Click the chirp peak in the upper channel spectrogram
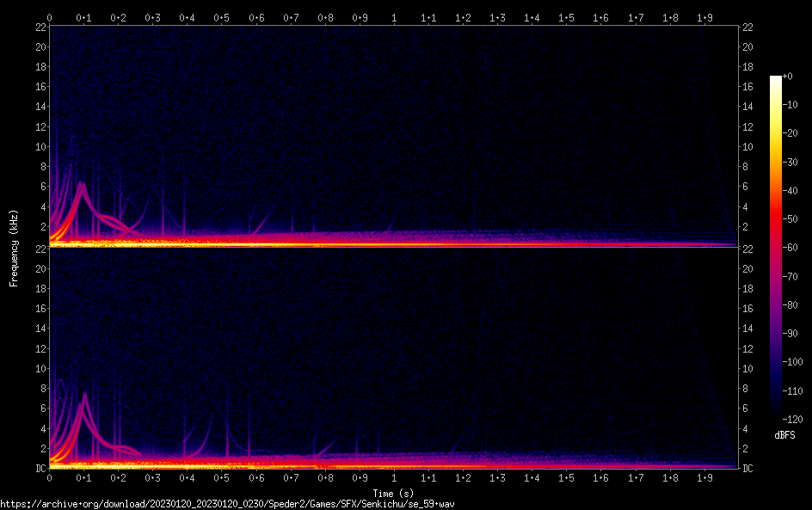812x510 pixels. coord(82,183)
